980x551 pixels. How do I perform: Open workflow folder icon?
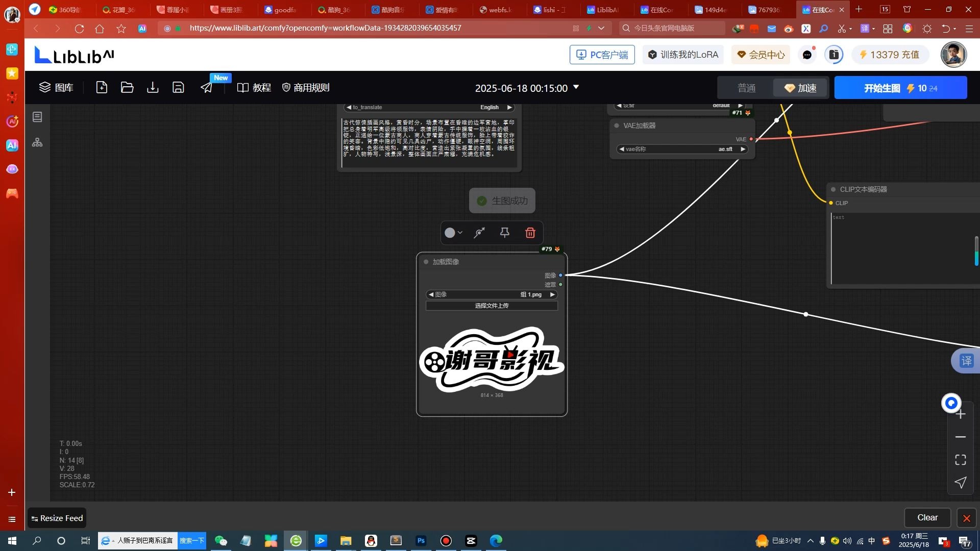(x=127, y=88)
